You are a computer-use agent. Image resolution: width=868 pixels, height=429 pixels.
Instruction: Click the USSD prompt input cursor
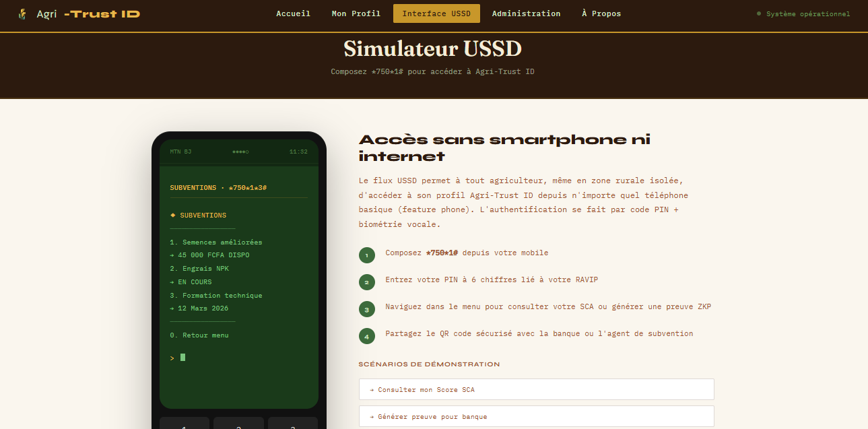(182, 358)
